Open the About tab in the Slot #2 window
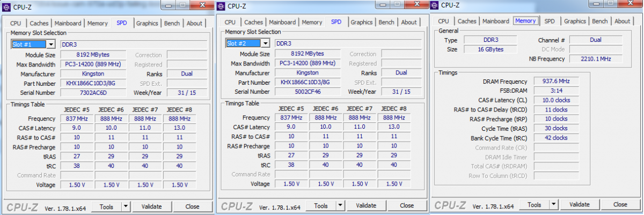The image size is (644, 215). [409, 23]
